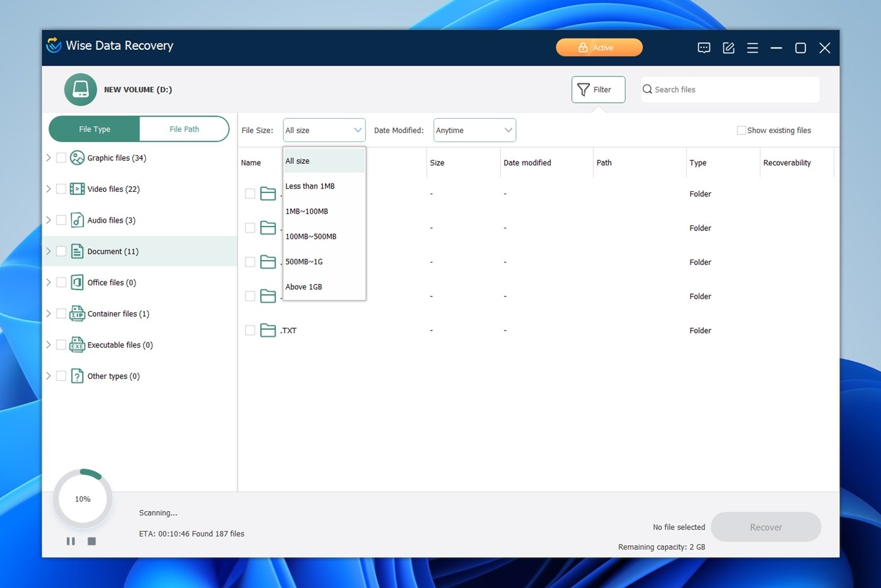Pause the scan

71,541
